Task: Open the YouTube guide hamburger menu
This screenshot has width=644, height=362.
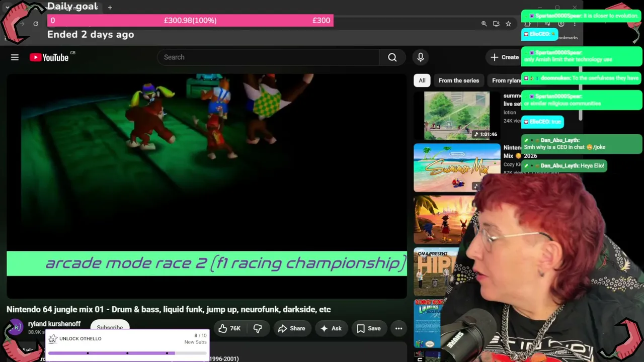Action: (15, 57)
